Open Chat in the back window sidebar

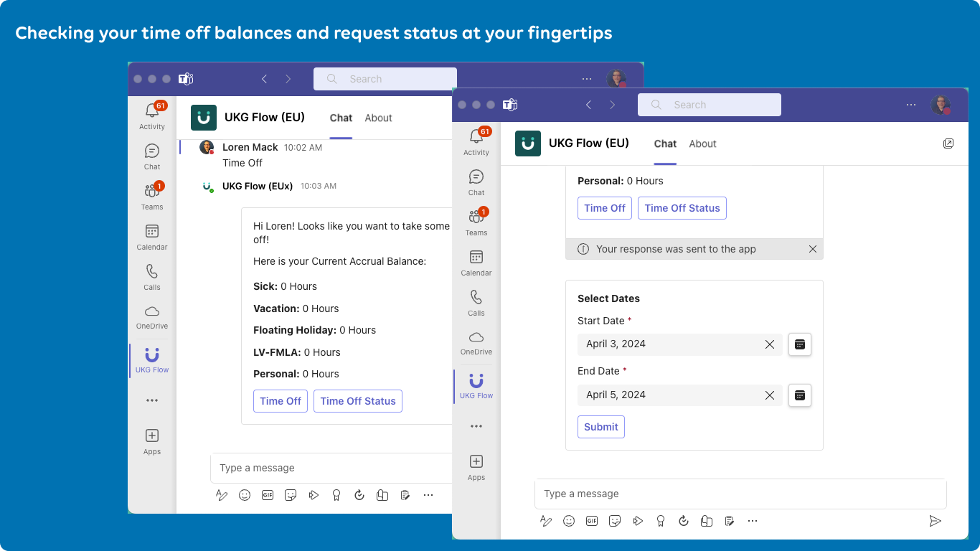(152, 156)
